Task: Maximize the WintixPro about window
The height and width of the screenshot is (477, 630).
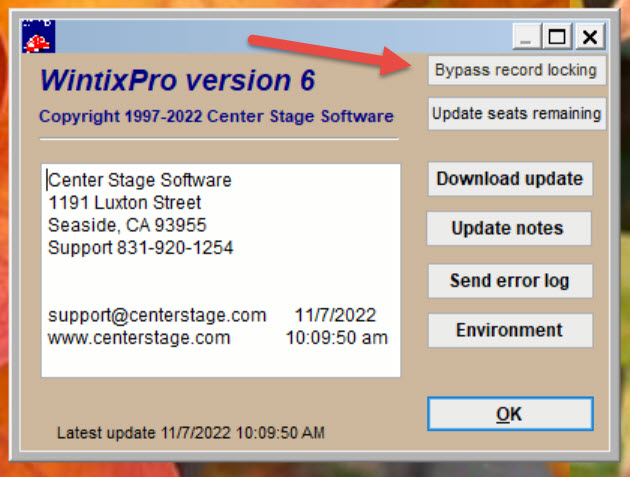Action: coord(557,37)
